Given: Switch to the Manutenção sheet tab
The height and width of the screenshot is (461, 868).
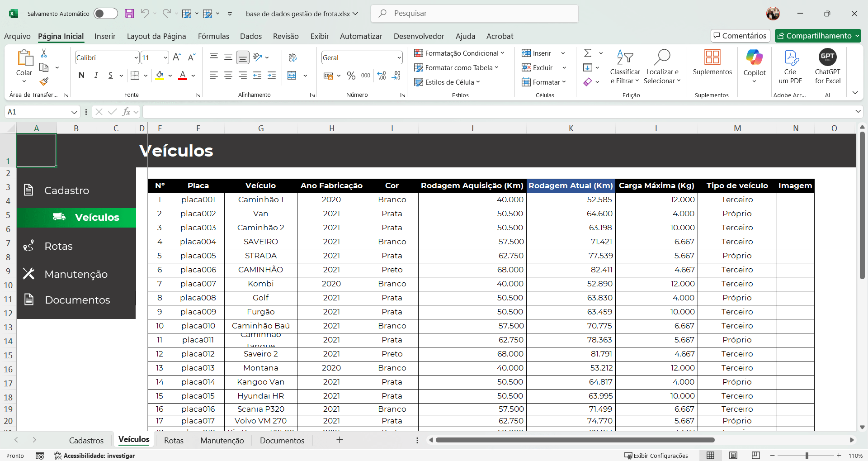Looking at the screenshot, I should point(222,440).
